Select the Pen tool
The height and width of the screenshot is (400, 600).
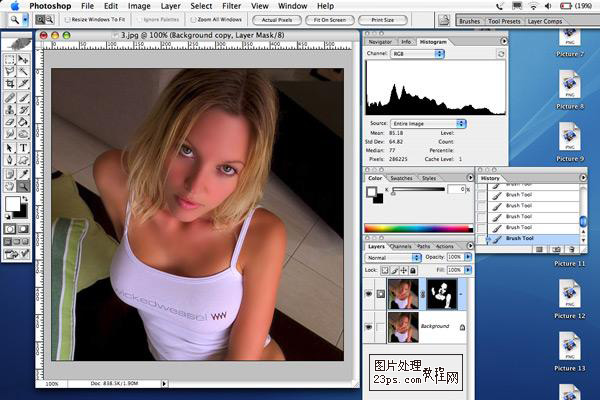(x=10, y=160)
